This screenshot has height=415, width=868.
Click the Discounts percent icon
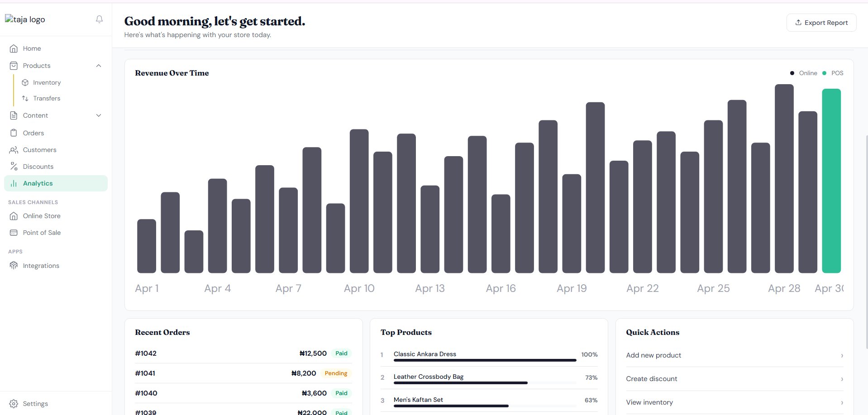pyautogui.click(x=14, y=167)
